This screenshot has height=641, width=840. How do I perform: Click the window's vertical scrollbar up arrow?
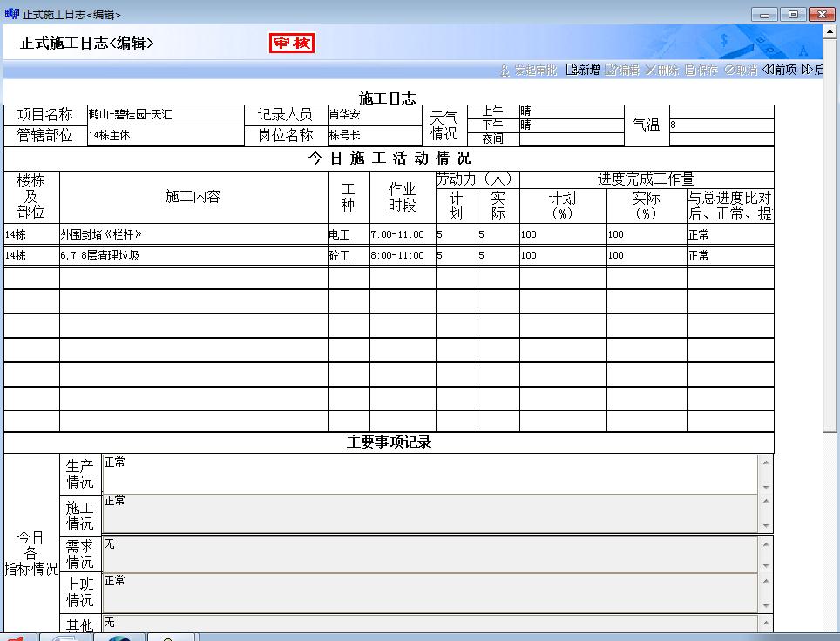tap(830, 31)
